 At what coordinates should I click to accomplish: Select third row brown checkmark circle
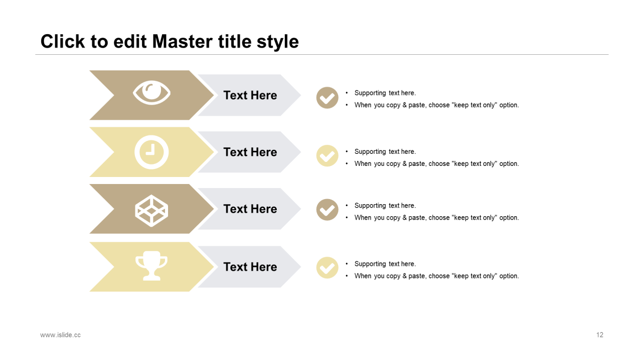coord(327,210)
